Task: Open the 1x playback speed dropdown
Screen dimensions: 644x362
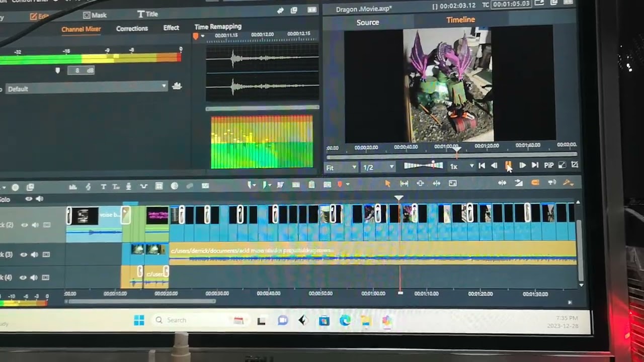Action: click(462, 166)
